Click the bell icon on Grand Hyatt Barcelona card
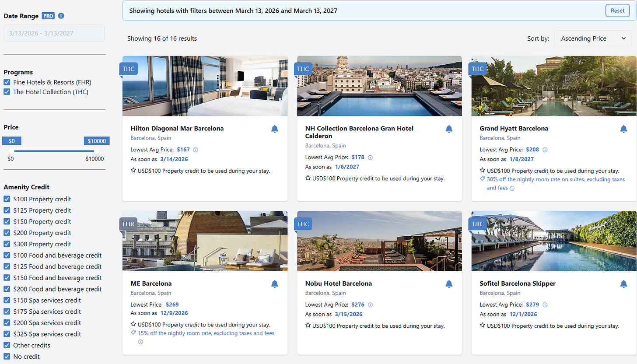Viewport: 637px width, 364px height. (x=624, y=129)
